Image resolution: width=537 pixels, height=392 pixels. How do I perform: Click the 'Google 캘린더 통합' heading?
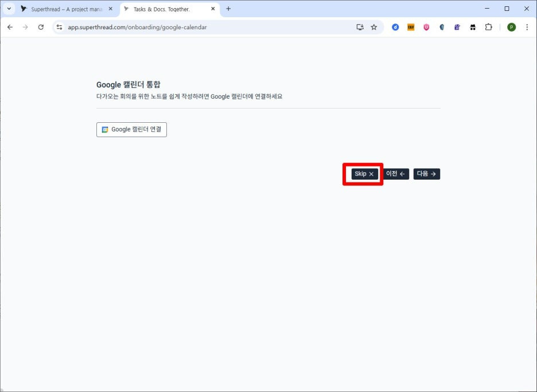coord(129,84)
